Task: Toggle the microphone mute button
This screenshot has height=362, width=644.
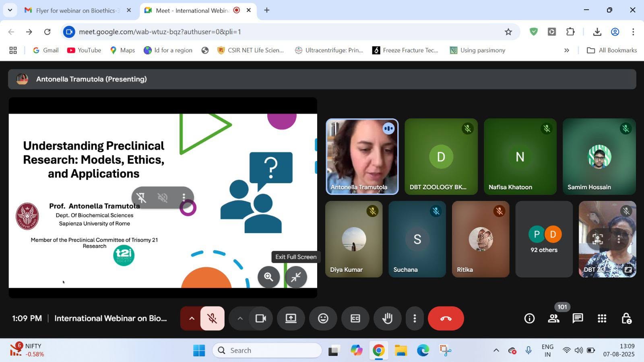Action: [x=212, y=319]
